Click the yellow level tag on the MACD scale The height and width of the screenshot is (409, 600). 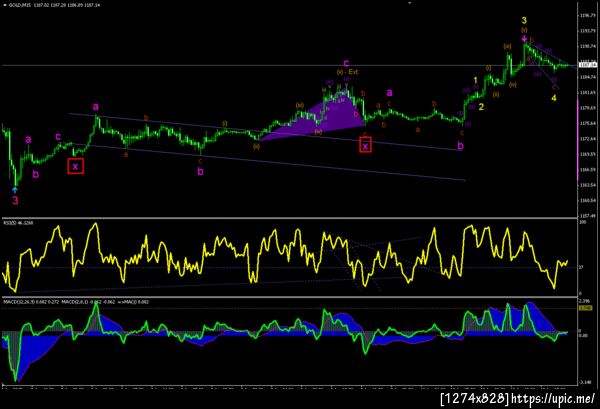pos(585,308)
